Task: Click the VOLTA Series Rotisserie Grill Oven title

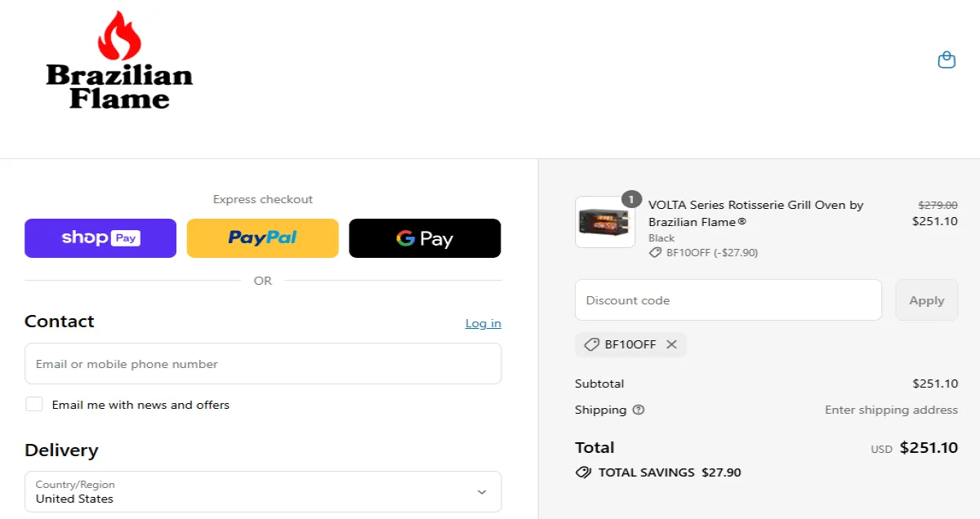Action: pos(755,205)
